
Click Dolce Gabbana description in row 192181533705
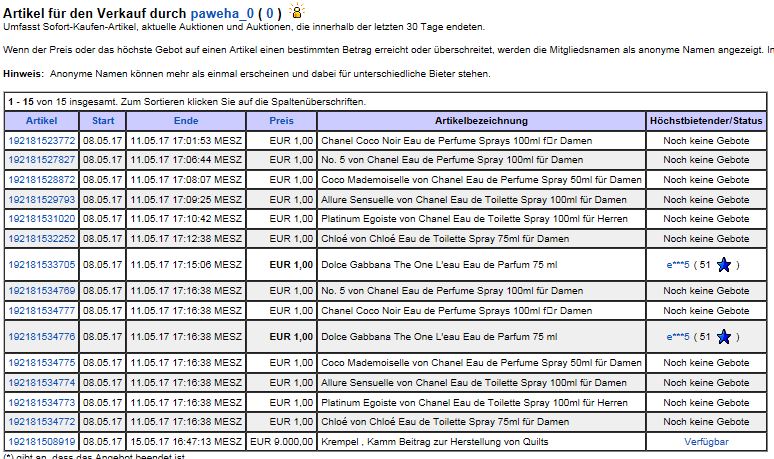click(x=439, y=265)
